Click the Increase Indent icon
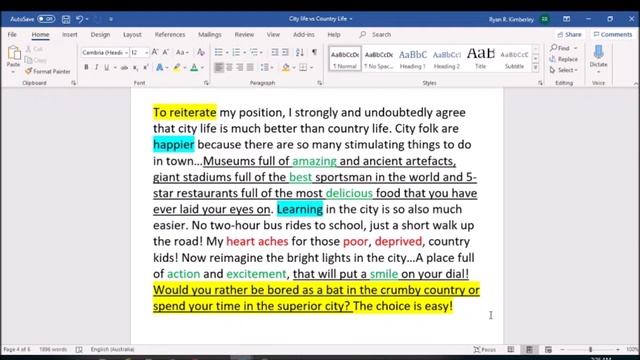The image size is (640, 360). [x=285, y=52]
